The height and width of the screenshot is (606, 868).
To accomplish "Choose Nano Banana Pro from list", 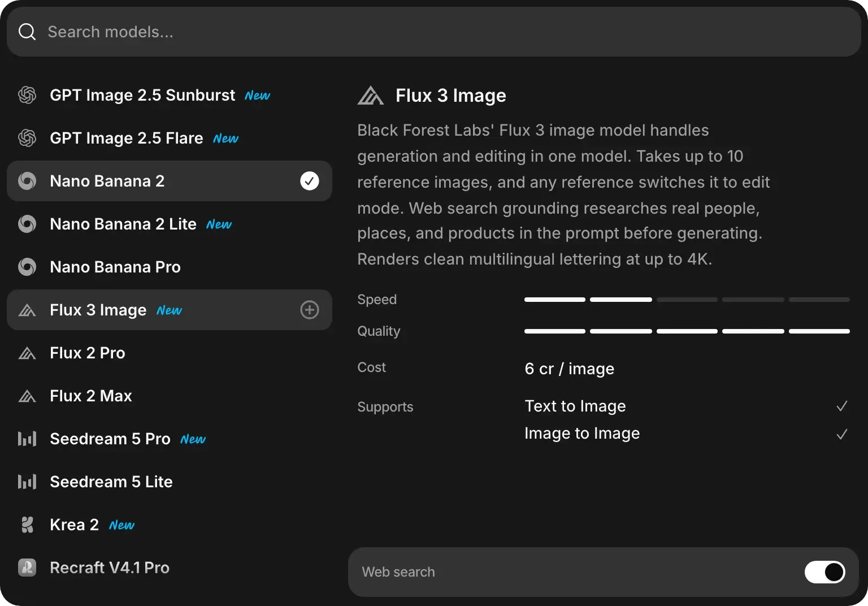I will click(x=170, y=267).
